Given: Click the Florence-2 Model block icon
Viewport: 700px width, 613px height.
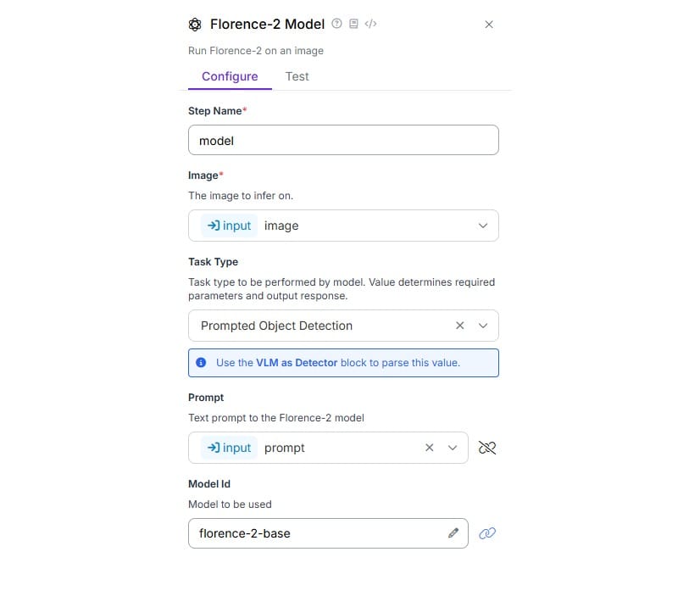Looking at the screenshot, I should coord(196,25).
